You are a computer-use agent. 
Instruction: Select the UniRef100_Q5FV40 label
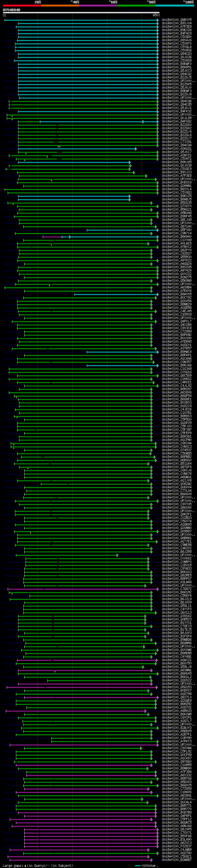tap(177, 230)
